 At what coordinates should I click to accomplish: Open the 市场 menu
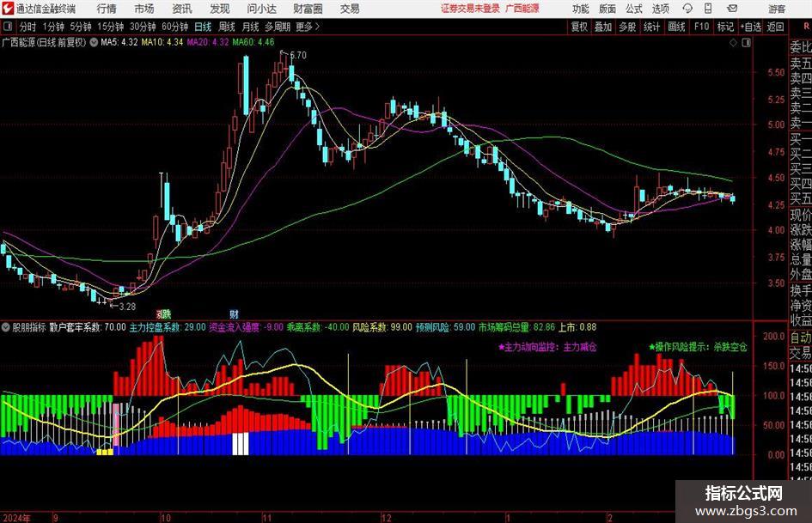(x=144, y=9)
